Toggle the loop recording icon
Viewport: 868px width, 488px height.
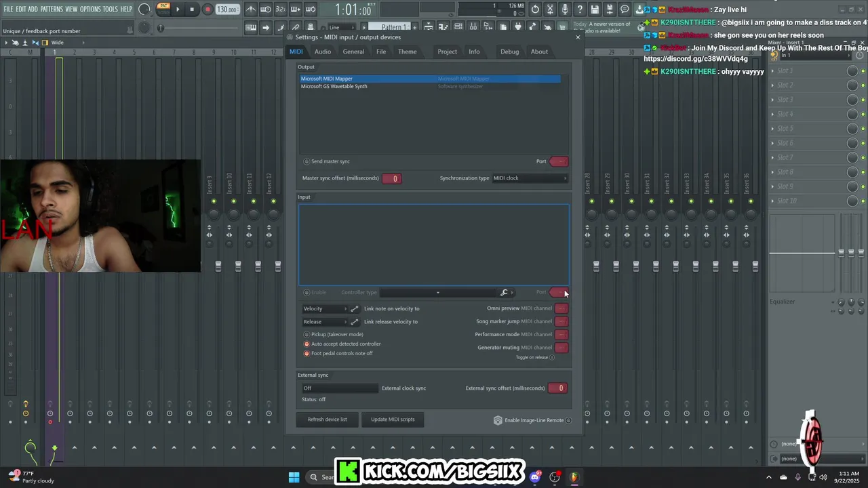tap(311, 9)
